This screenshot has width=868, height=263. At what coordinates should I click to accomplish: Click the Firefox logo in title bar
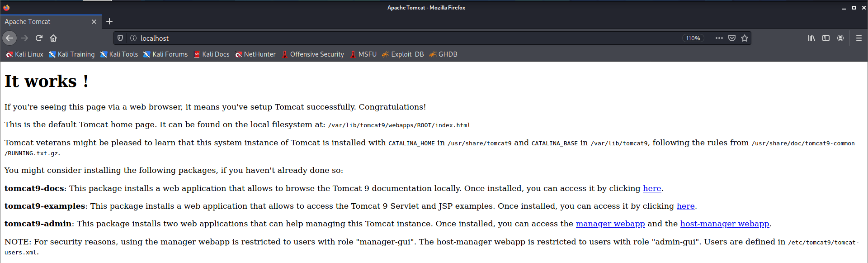pos(6,7)
